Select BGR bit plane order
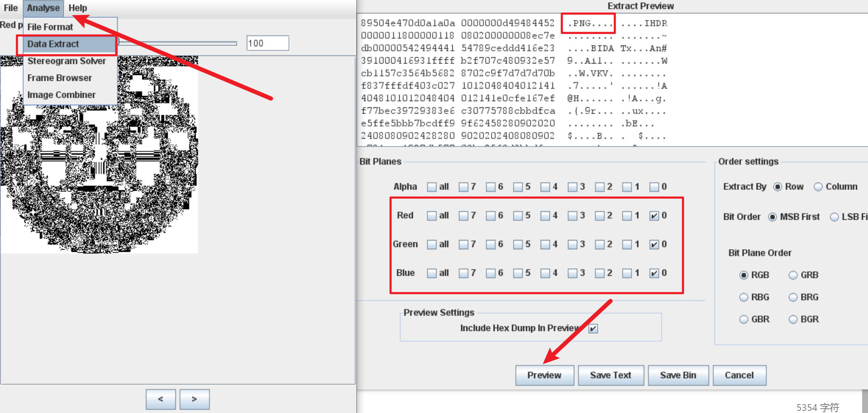 793,320
